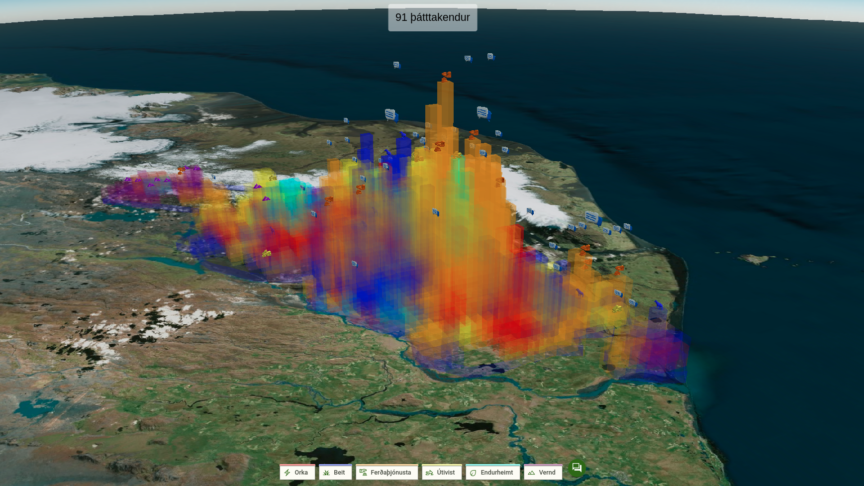Toggle the Beit grazing layer button
864x486 pixels.
click(335, 472)
